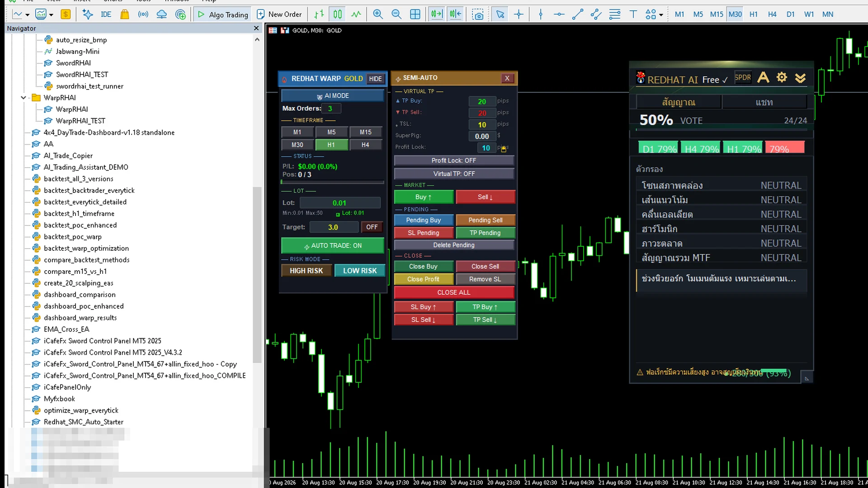The width and height of the screenshot is (868, 488).
Task: Select the arrow cursor tool
Action: point(500,14)
